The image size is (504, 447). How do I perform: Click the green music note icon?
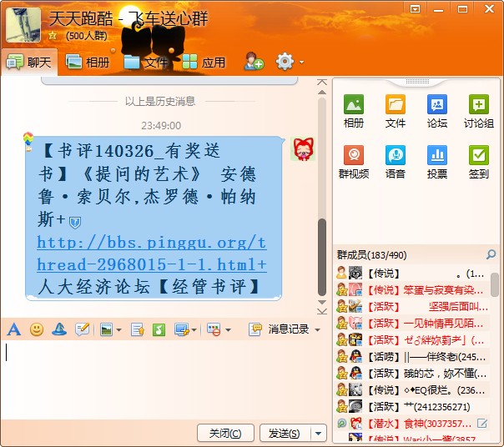159,329
